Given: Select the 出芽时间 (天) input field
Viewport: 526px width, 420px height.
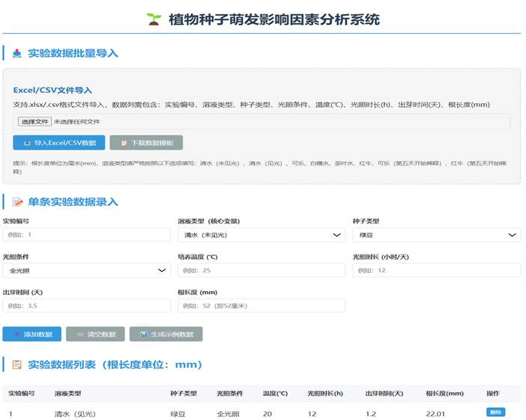Looking at the screenshot, I should [x=86, y=305].
